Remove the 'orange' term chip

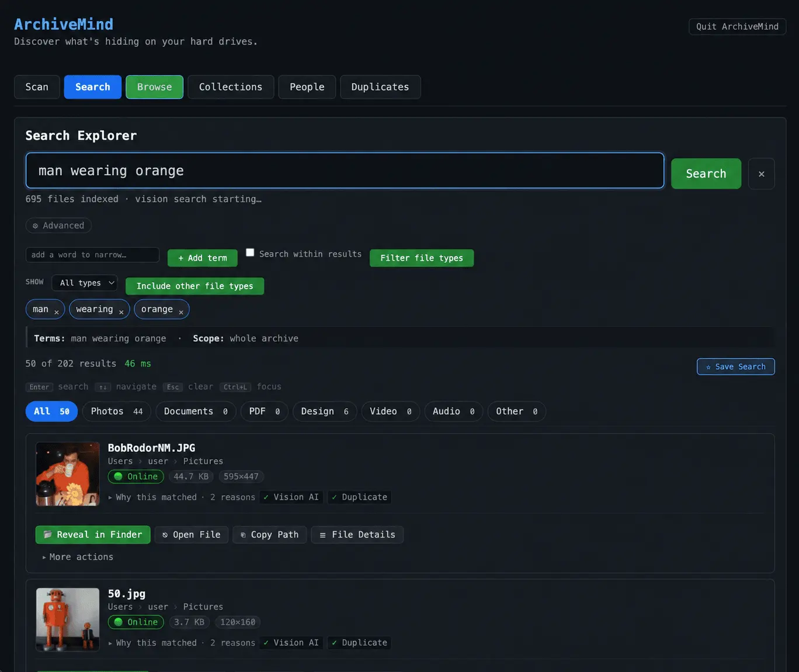coord(181,312)
